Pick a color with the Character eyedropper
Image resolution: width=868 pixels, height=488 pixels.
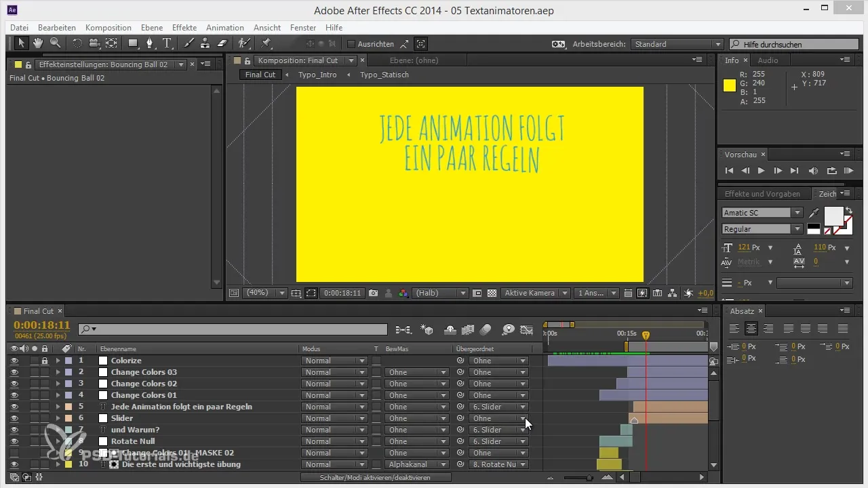click(814, 213)
